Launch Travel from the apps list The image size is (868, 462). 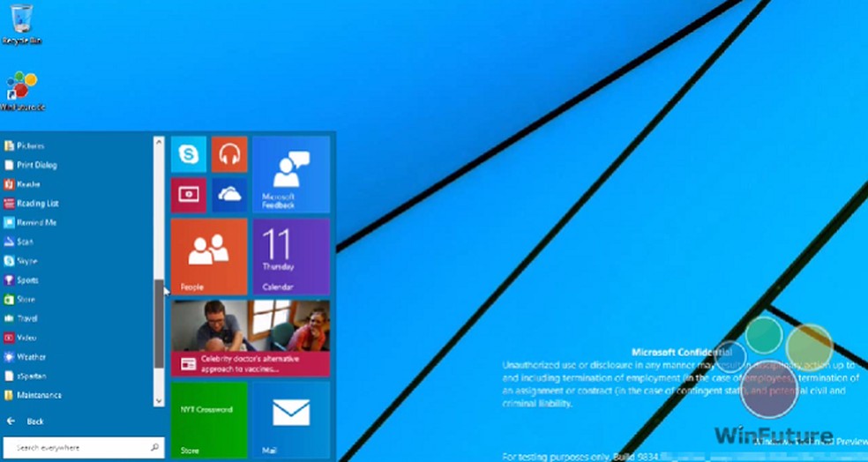pyautogui.click(x=21, y=318)
